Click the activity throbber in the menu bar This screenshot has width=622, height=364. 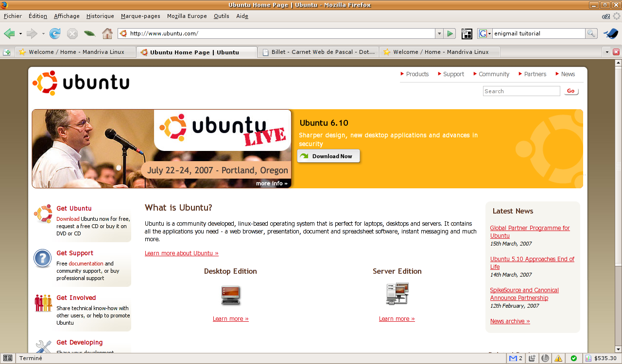616,16
